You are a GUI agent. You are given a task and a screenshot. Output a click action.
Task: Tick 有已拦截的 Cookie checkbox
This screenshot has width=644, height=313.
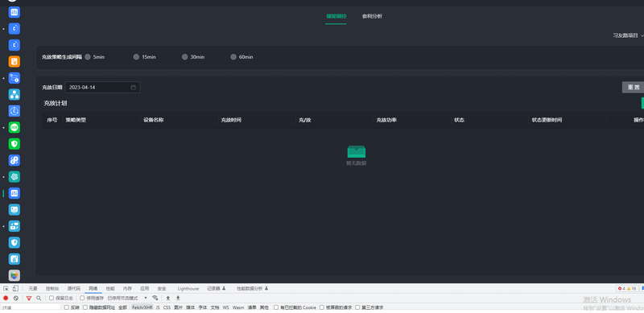[x=276, y=307]
